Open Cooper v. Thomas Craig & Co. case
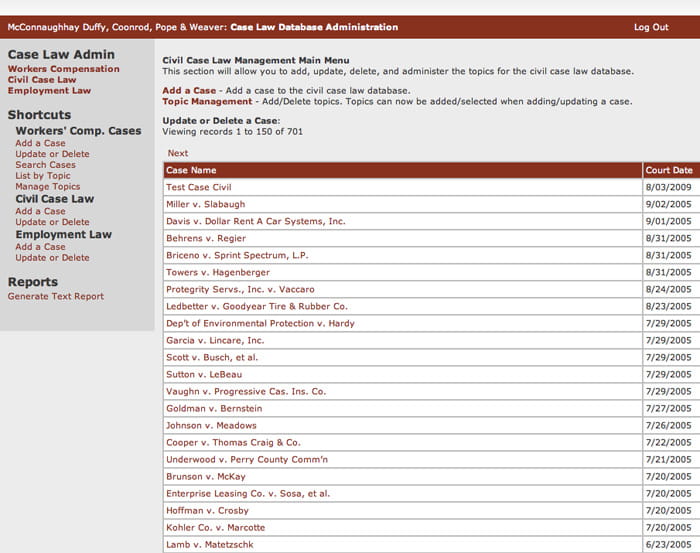Screen dimensions: 700x553 click(233, 442)
